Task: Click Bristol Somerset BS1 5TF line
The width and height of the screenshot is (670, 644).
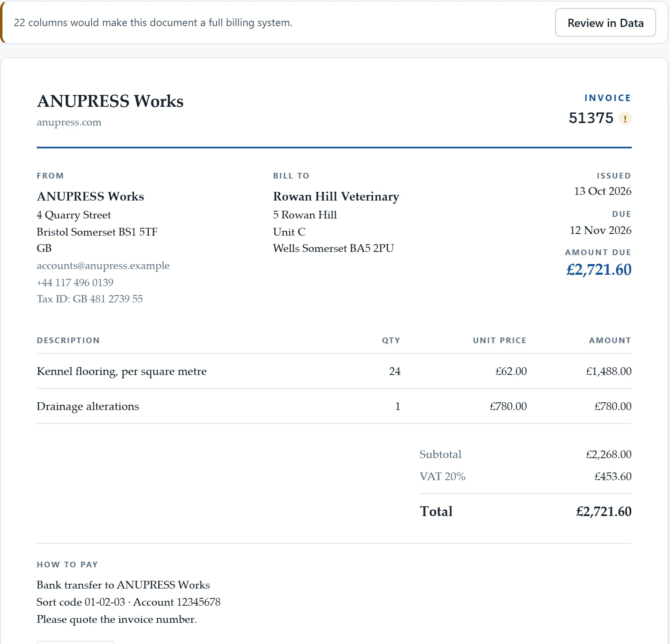Action: [x=97, y=232]
